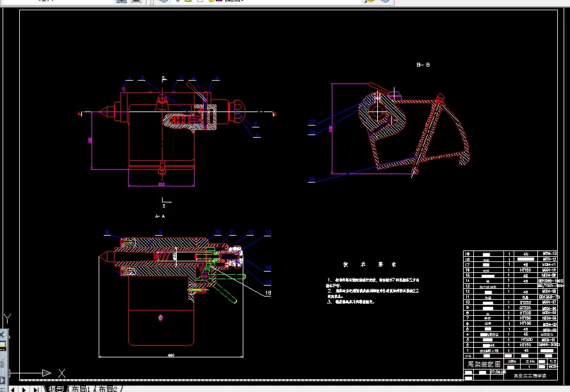Click balloon number 18 in B-B view
The image size is (570, 392).
coord(312,133)
